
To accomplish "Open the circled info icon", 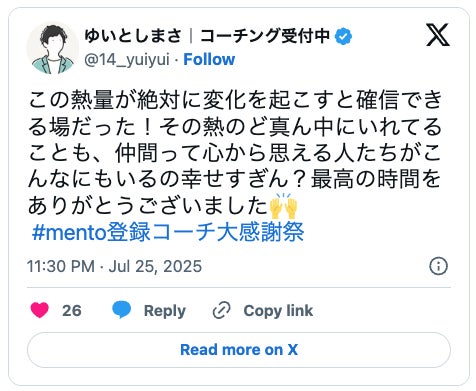I will point(438,266).
